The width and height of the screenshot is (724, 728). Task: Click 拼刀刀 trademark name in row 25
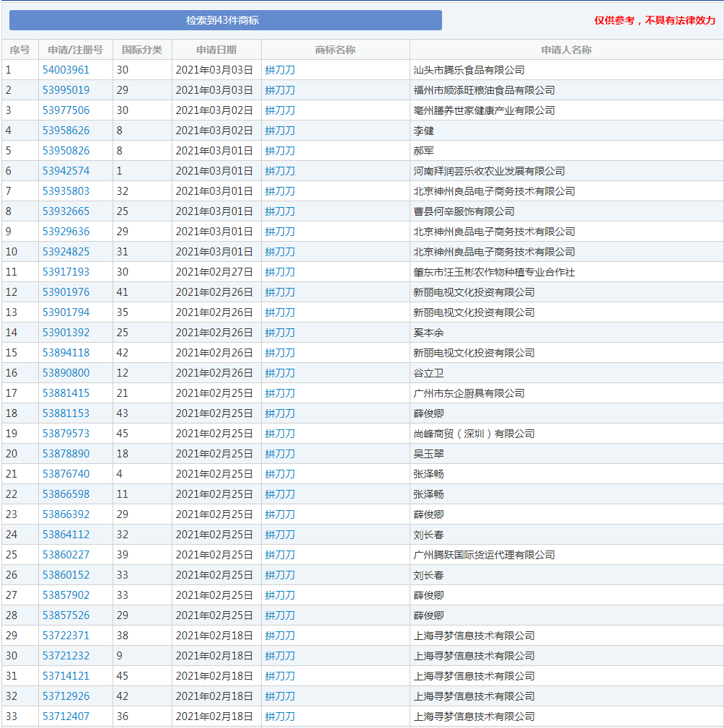[x=280, y=555]
